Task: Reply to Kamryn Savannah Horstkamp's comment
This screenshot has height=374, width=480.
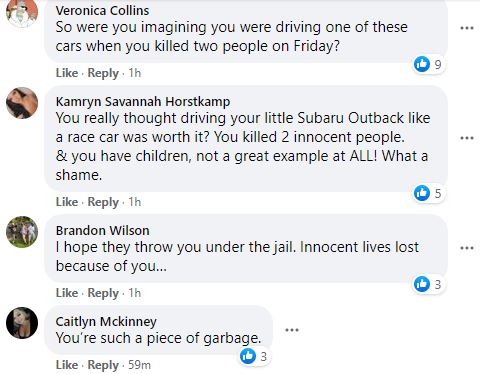Action: [x=103, y=202]
